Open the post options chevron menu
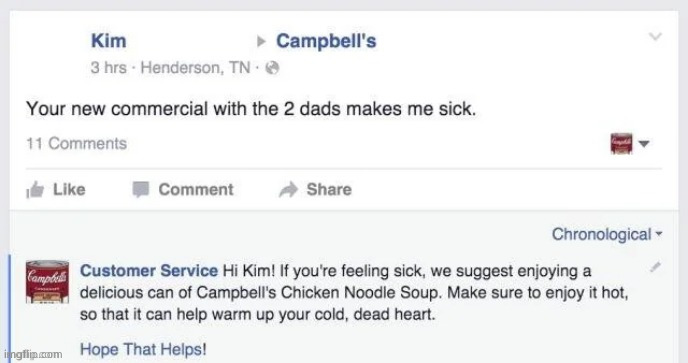 coord(655,36)
